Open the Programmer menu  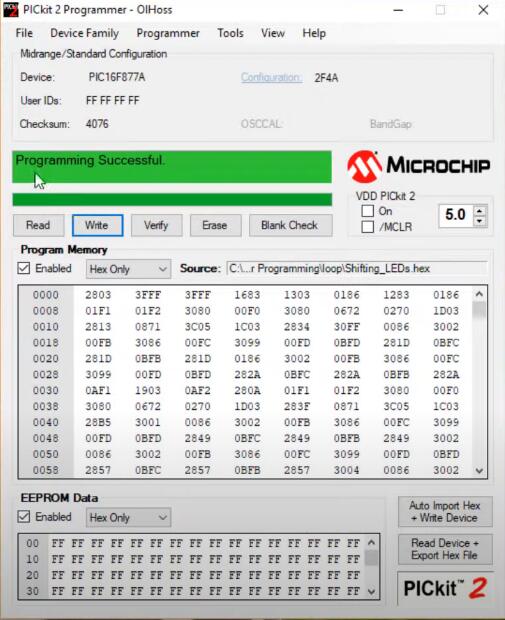pyautogui.click(x=168, y=33)
